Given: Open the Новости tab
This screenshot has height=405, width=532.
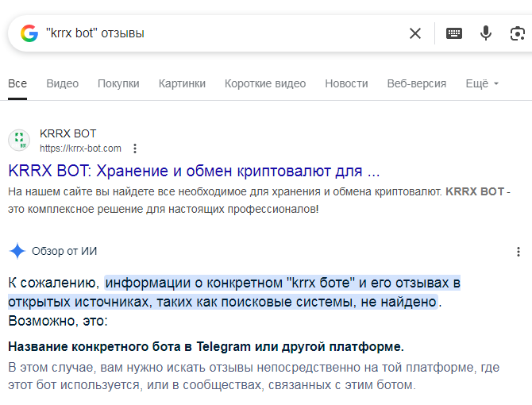Looking at the screenshot, I should pos(346,83).
